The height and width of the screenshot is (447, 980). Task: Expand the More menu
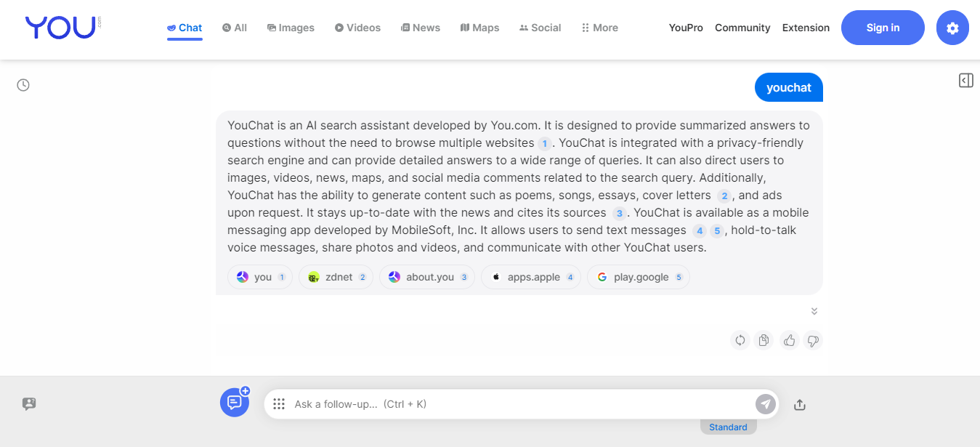600,28
